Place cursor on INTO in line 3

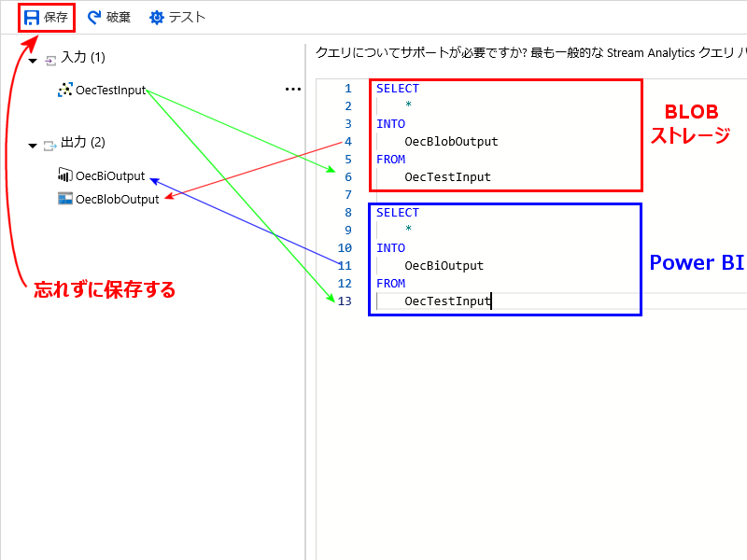pos(390,124)
